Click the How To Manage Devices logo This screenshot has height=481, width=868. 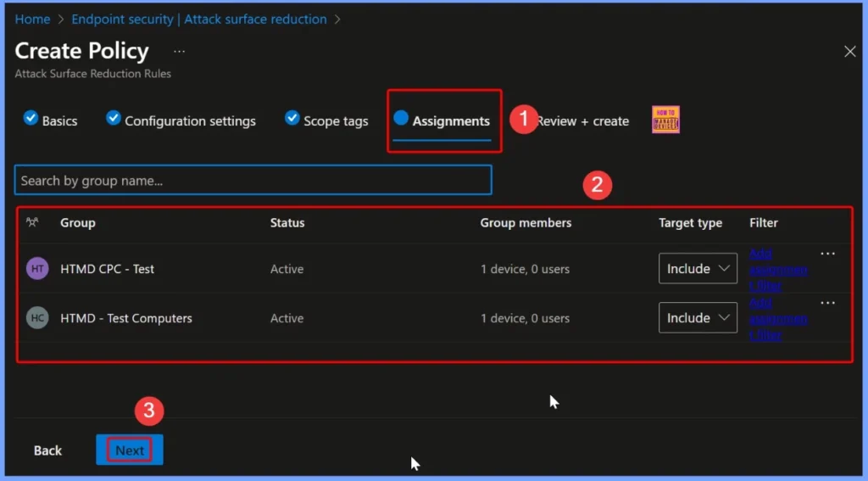665,120
